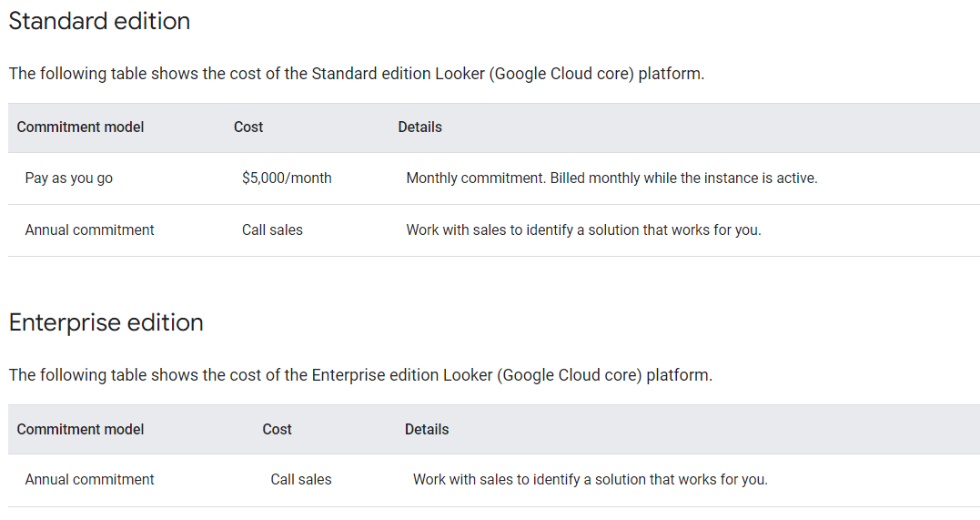Click Call sales in Standard edition table
This screenshot has height=520, width=980.
coord(272,230)
